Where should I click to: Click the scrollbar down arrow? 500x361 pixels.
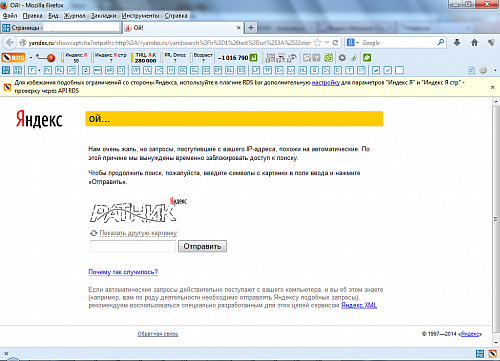point(496,342)
